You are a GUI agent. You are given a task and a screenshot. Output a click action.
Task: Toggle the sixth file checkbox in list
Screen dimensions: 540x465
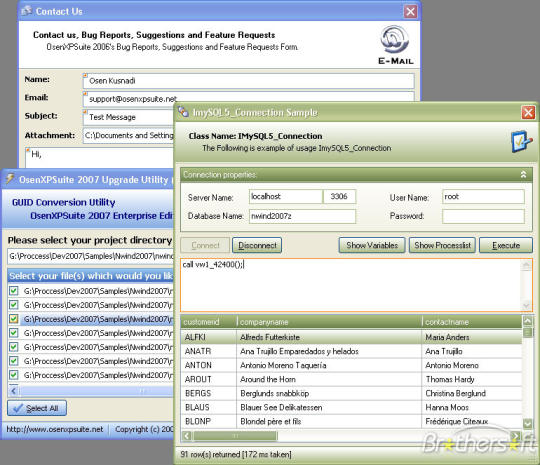14,361
